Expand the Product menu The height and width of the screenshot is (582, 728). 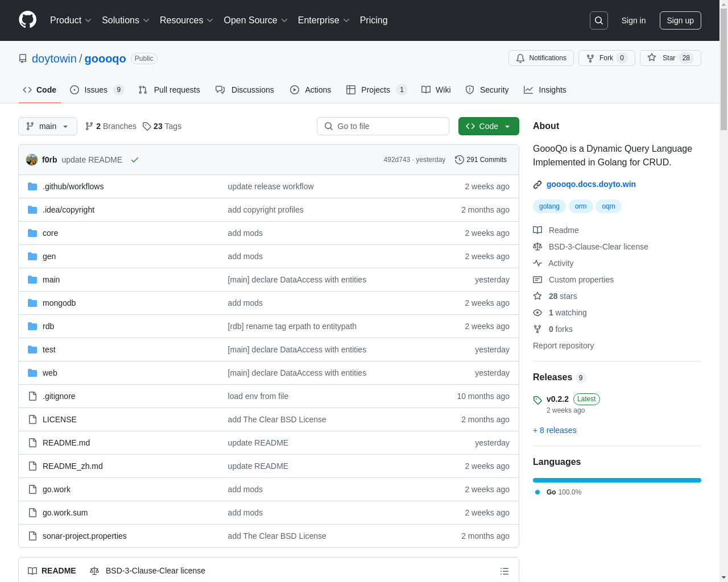[x=71, y=20]
